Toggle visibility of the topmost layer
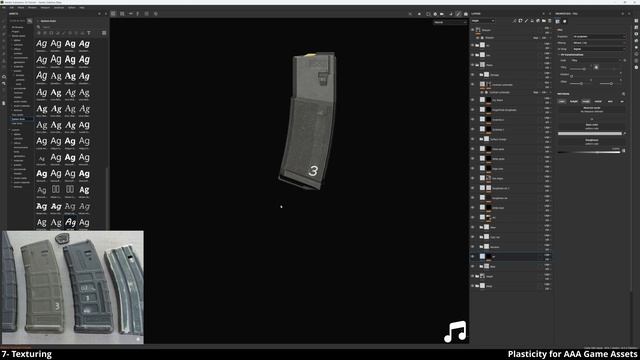Image resolution: width=640 pixels, height=360 pixels. click(x=473, y=30)
